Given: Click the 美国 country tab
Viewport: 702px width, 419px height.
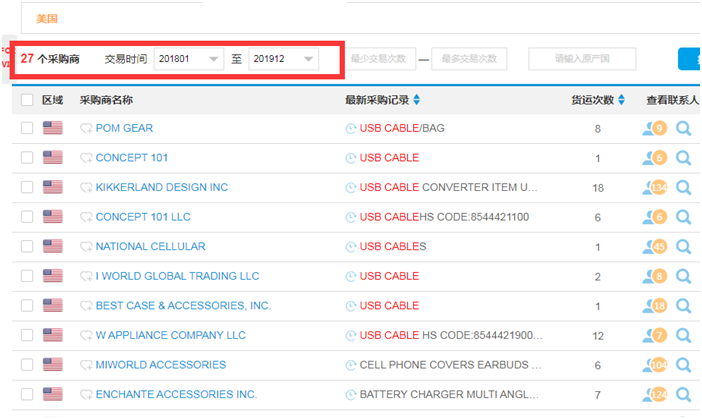Looking at the screenshot, I should 47,19.
